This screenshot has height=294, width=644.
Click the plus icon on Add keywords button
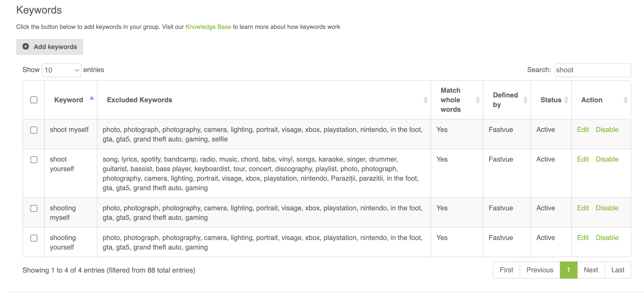25,47
